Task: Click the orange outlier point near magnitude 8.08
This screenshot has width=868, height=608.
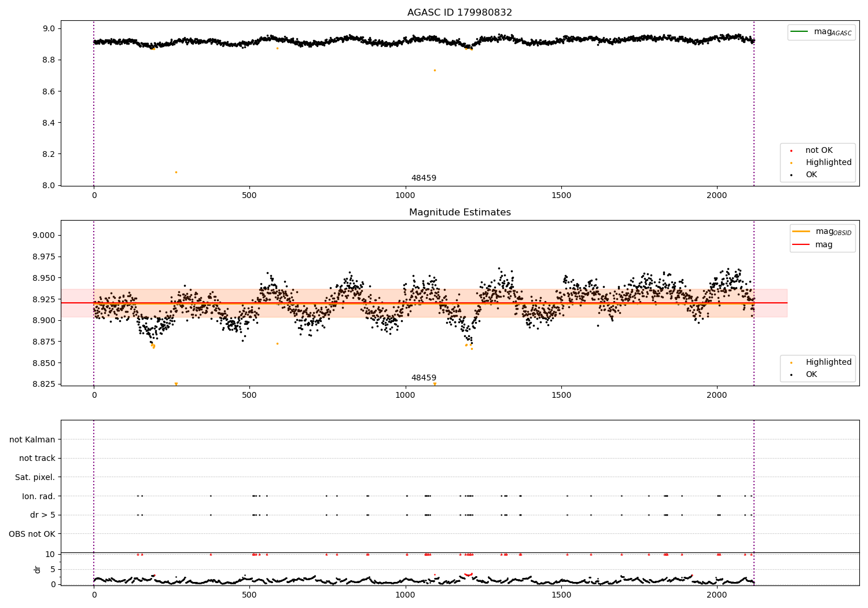Action: pyautogui.click(x=176, y=172)
